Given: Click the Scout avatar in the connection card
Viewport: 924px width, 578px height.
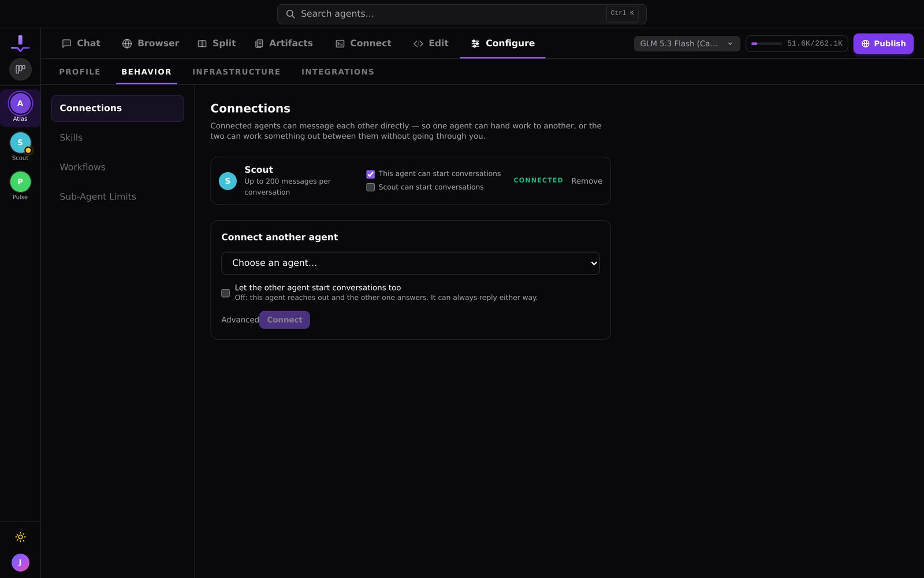Looking at the screenshot, I should 228,181.
